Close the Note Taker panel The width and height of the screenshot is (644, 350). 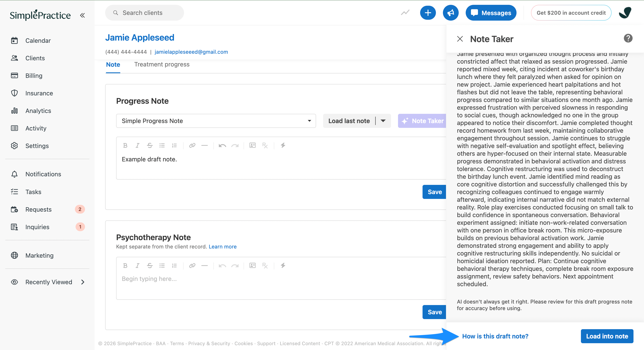point(460,39)
